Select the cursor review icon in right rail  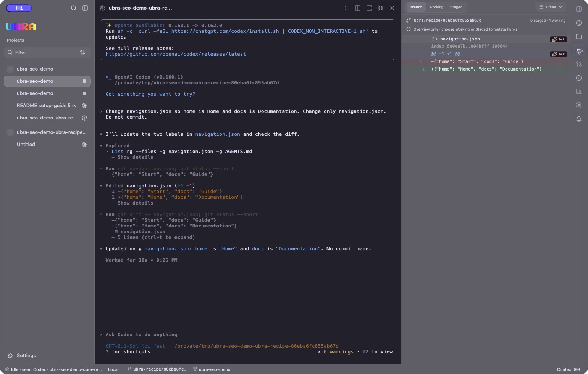pos(579,51)
